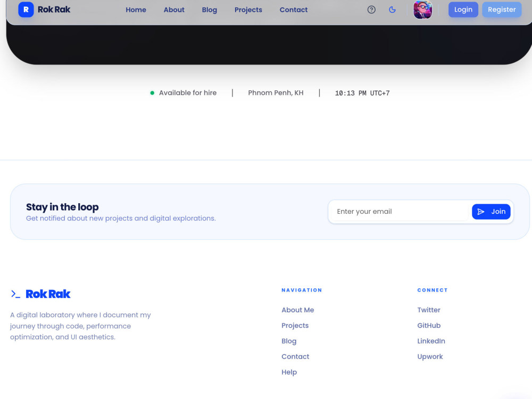Go to Home in the top navigation

pos(136,10)
